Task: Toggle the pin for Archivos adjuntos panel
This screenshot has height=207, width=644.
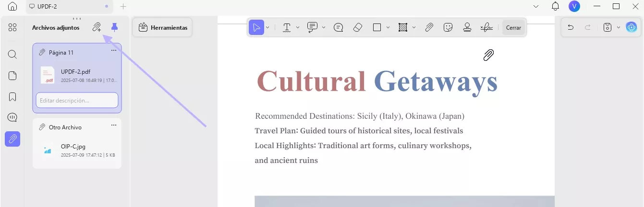Action: (x=114, y=27)
